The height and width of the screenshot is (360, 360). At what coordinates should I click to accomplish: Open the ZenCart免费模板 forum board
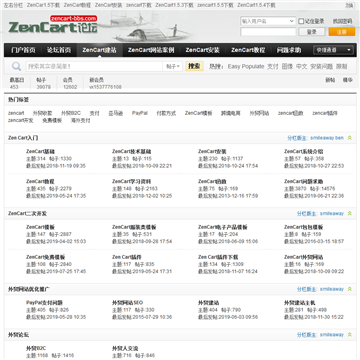click(46, 257)
